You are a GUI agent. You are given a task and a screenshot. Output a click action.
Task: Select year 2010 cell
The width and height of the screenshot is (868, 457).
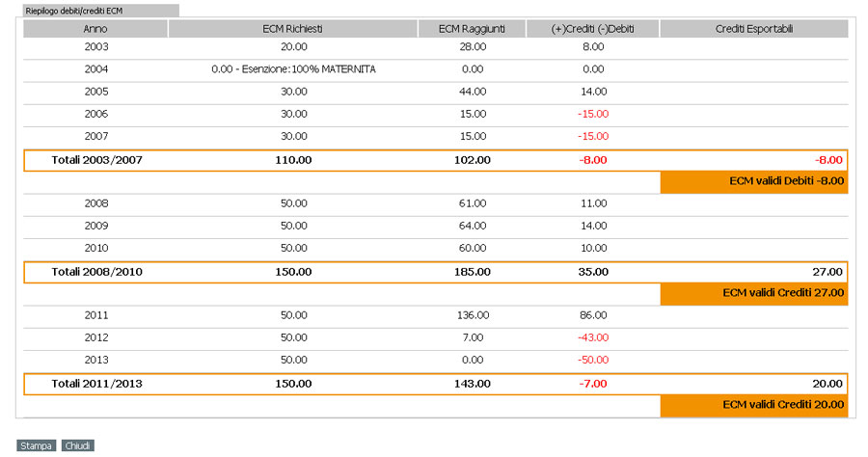(x=96, y=248)
